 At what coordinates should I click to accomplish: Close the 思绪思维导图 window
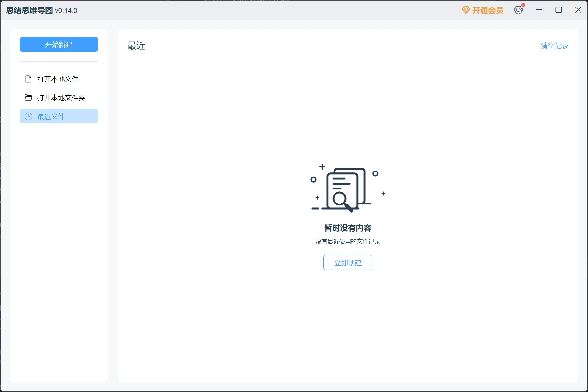coord(578,10)
